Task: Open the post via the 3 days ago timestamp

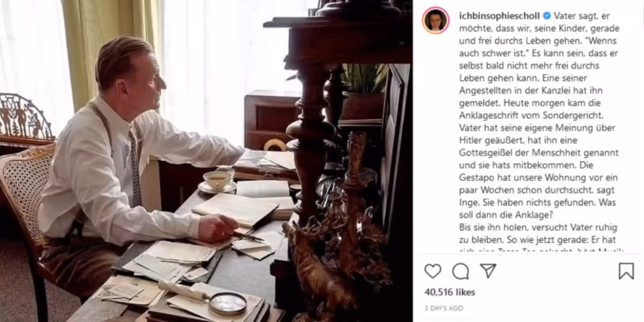Action: [444, 308]
